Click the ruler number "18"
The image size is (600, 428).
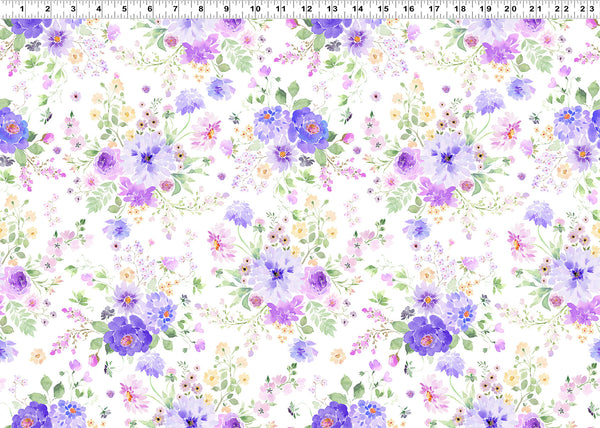pos(460,8)
